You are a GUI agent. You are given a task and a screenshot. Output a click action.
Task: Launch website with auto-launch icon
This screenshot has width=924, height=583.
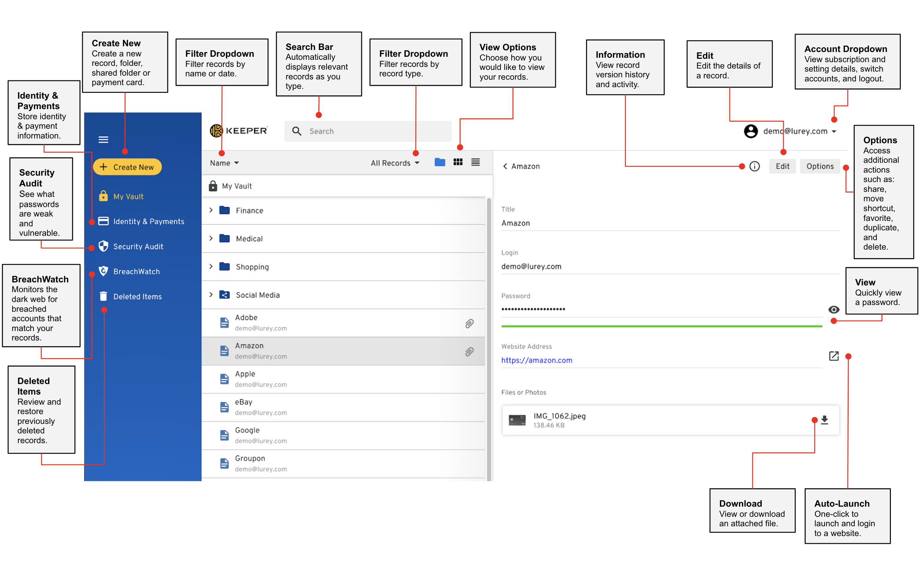[x=834, y=356]
